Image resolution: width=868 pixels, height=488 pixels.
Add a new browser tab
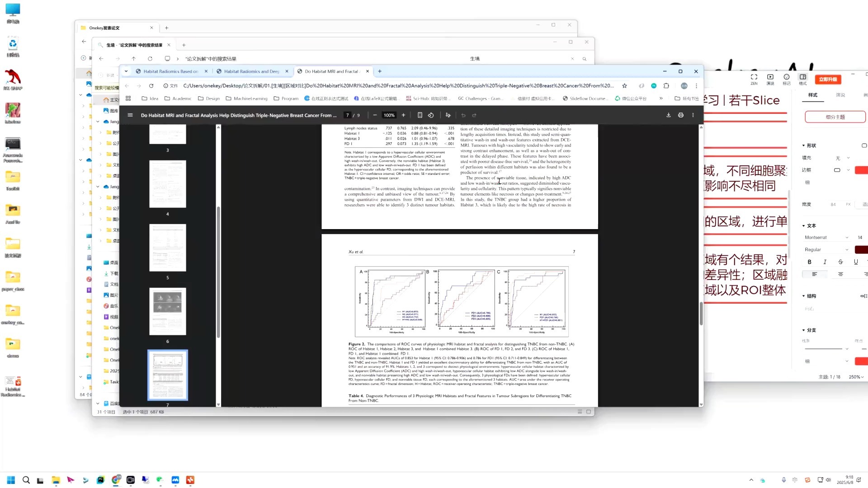click(x=380, y=71)
